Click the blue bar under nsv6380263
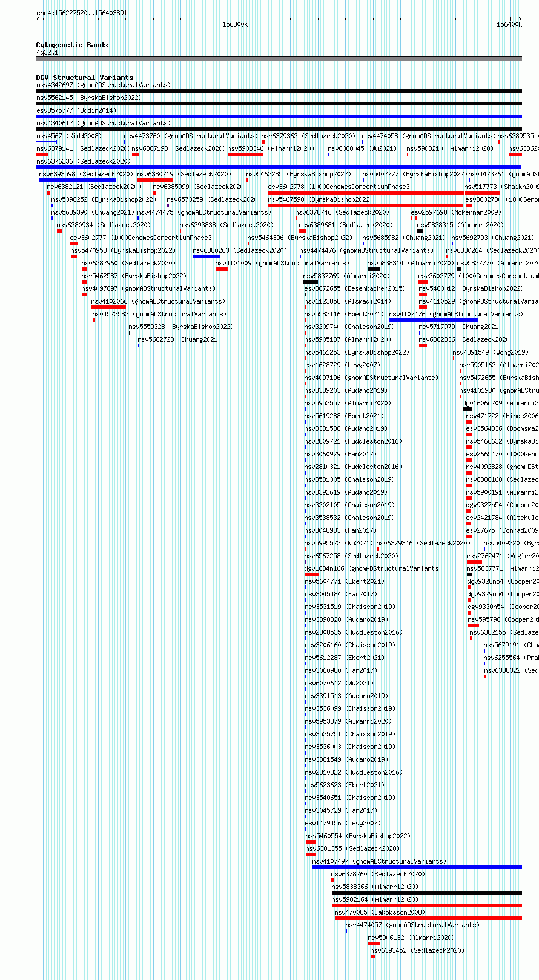Viewport: 539px width, 980px height. click(207, 256)
